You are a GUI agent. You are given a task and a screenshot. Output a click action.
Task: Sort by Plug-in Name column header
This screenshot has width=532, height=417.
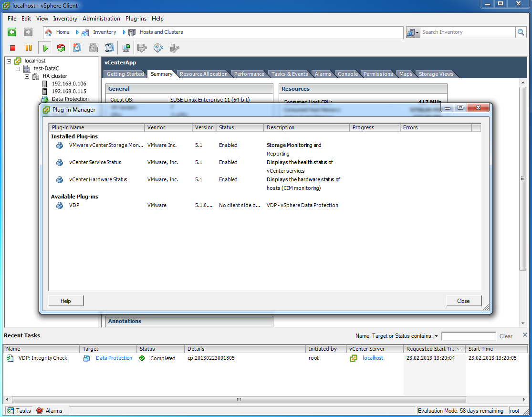click(x=97, y=127)
